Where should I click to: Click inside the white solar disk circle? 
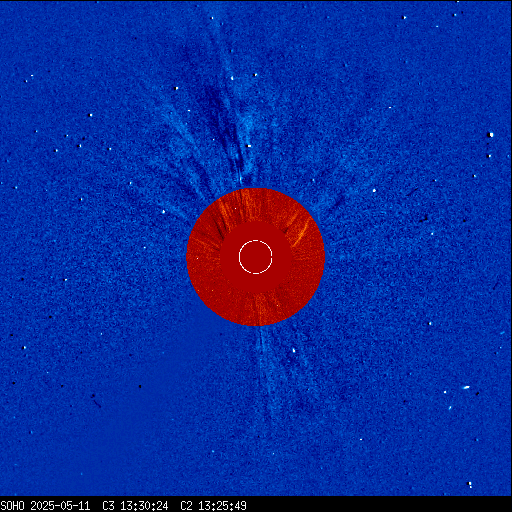[x=256, y=257]
